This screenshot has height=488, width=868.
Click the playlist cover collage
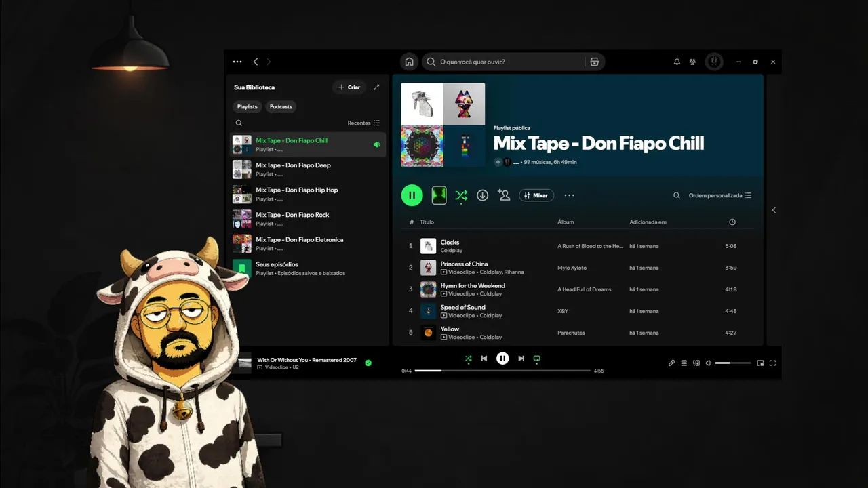pos(443,125)
